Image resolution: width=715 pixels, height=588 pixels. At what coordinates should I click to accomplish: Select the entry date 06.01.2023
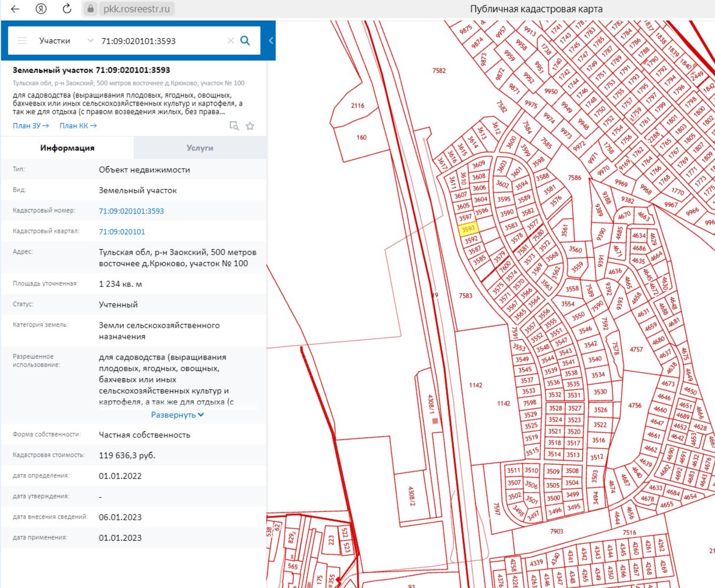coord(120,517)
